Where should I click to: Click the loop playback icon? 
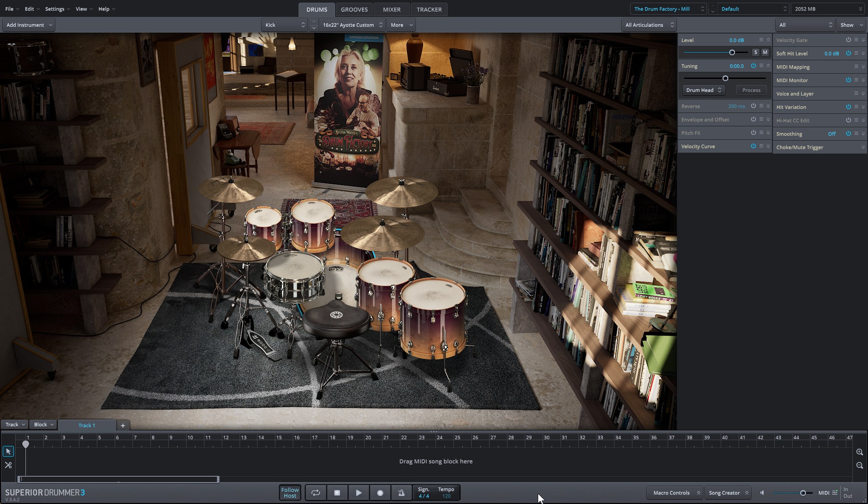[316, 493]
